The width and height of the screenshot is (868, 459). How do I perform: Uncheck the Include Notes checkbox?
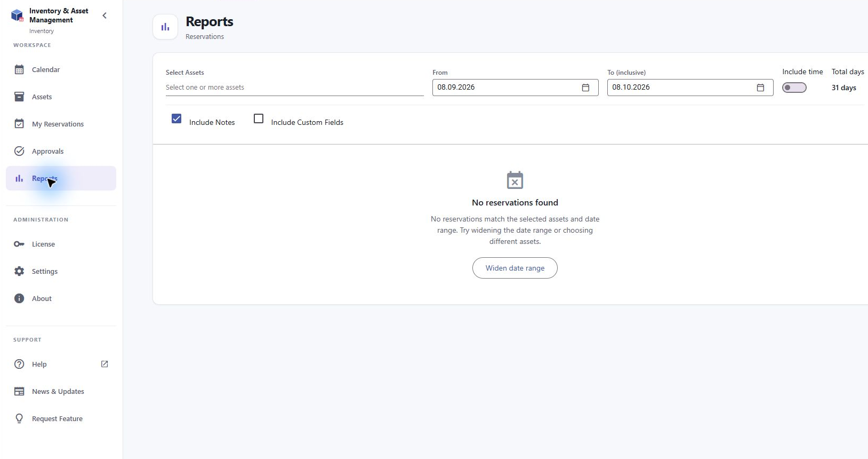point(176,118)
